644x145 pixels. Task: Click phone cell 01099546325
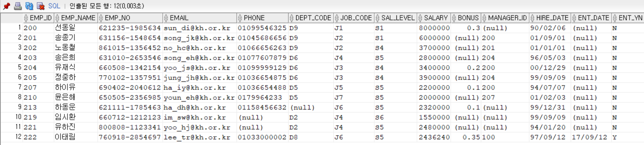coord(262,28)
